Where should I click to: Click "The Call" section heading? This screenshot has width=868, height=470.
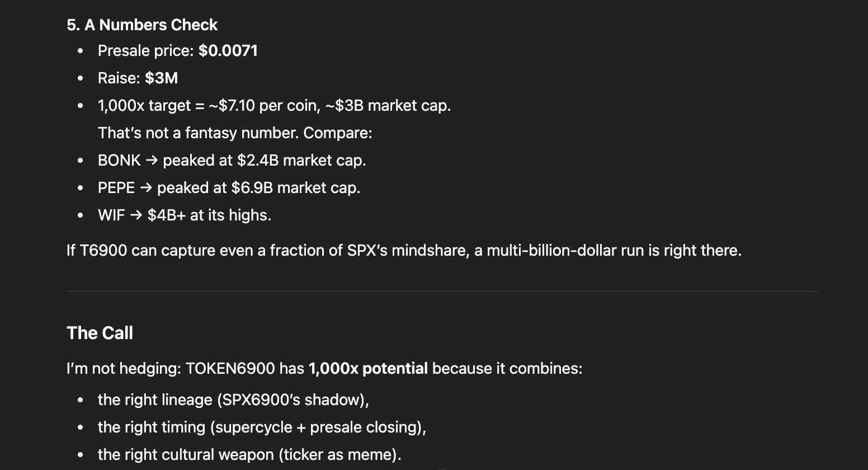tap(100, 333)
